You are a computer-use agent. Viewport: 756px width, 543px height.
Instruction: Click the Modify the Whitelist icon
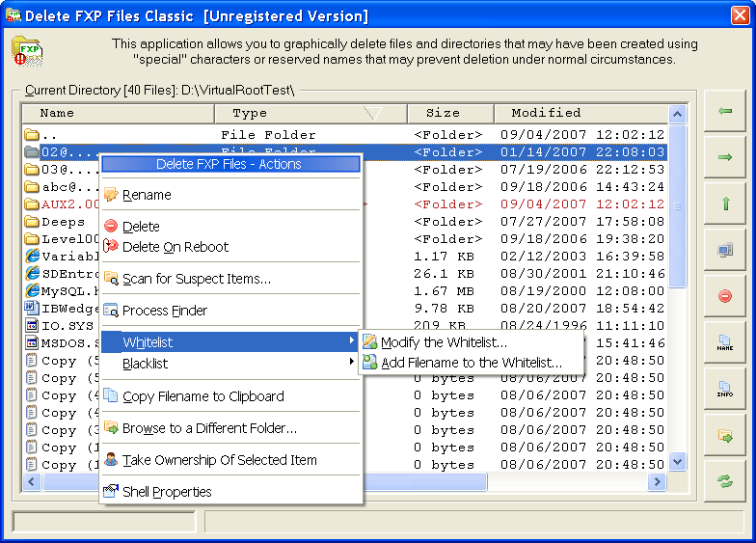point(370,341)
